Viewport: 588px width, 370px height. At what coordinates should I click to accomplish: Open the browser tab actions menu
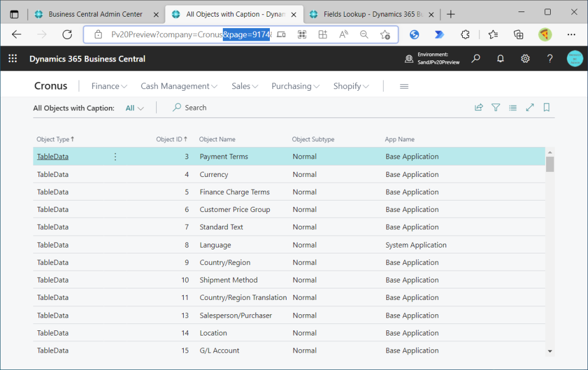pyautogui.click(x=14, y=14)
